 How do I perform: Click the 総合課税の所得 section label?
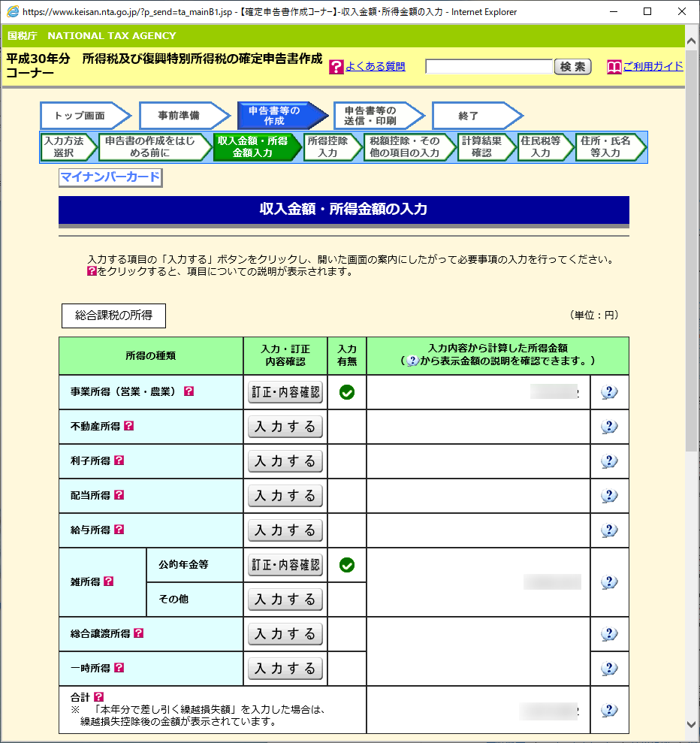113,316
